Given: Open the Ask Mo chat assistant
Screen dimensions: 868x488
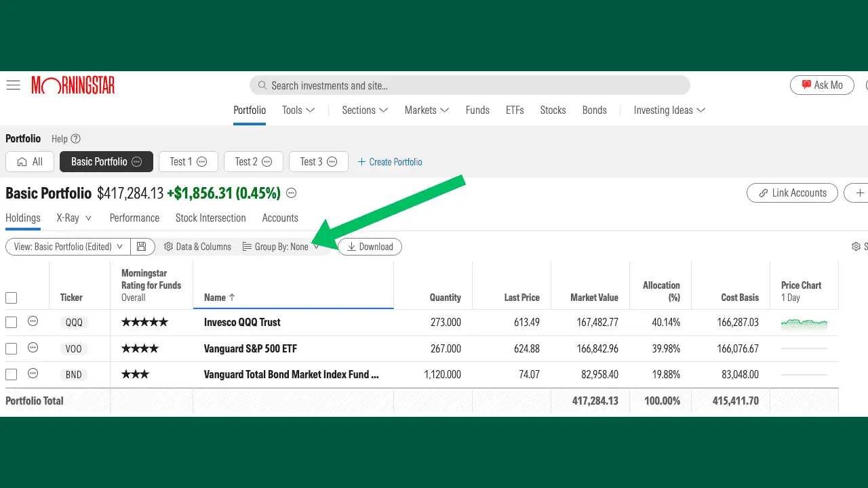Looking at the screenshot, I should tap(822, 85).
